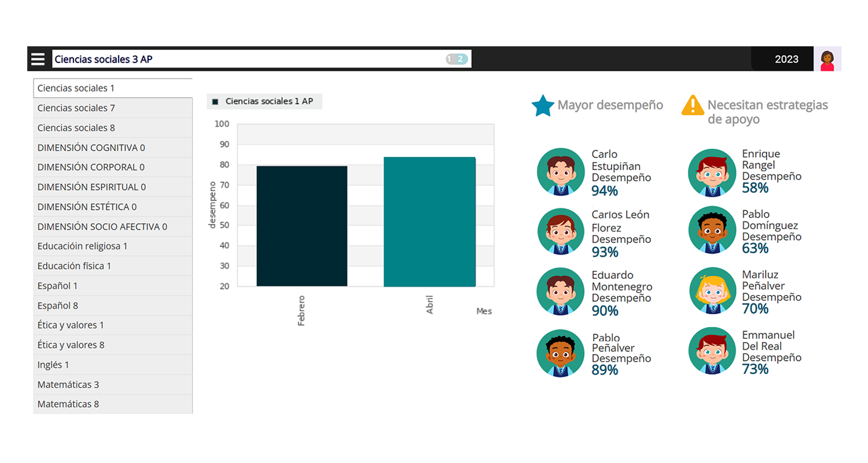This screenshot has height=463, width=868.
Task: Select Ciencias sociales 7 from list
Action: 113,108
